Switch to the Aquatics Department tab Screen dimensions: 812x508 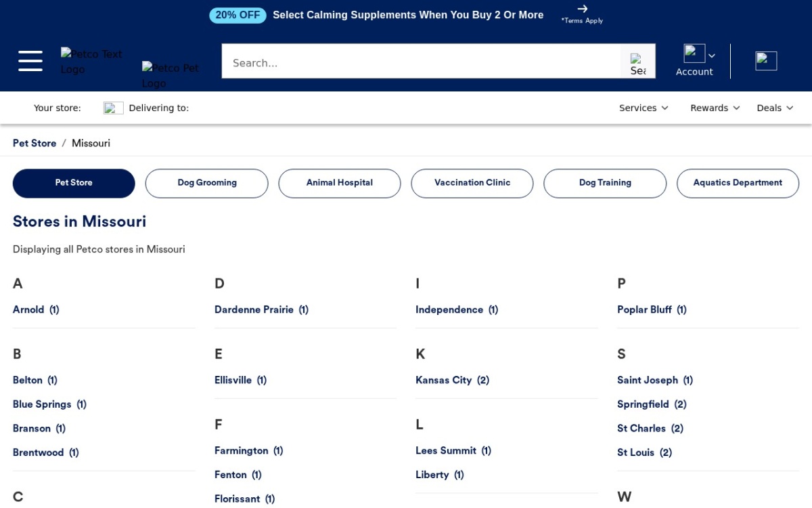(738, 184)
